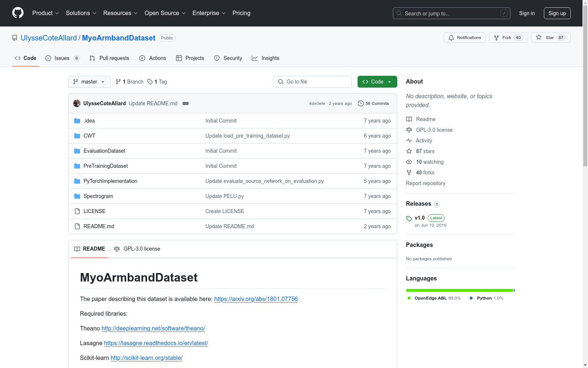The height and width of the screenshot is (368, 588).
Task: Open the scikit-learn.org link
Action: [x=147, y=358]
